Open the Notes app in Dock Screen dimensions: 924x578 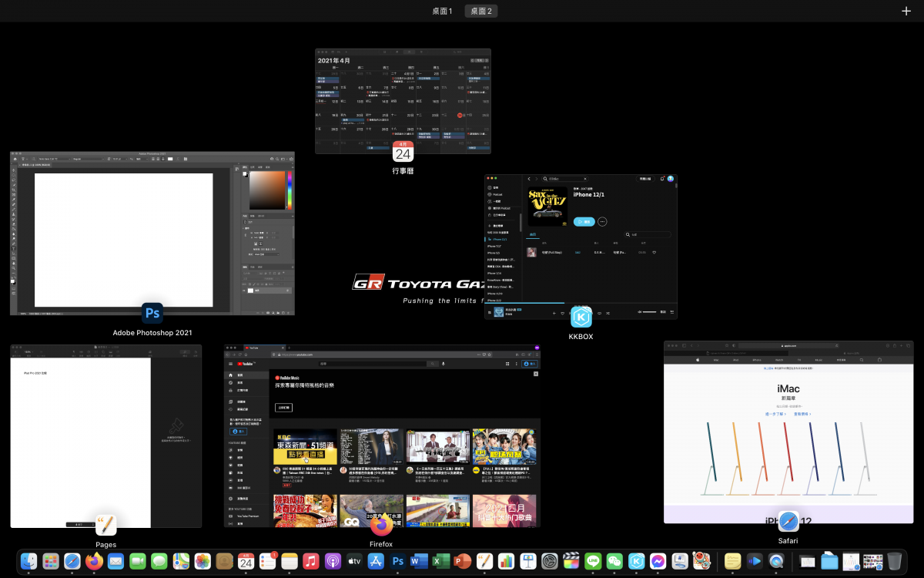point(289,562)
